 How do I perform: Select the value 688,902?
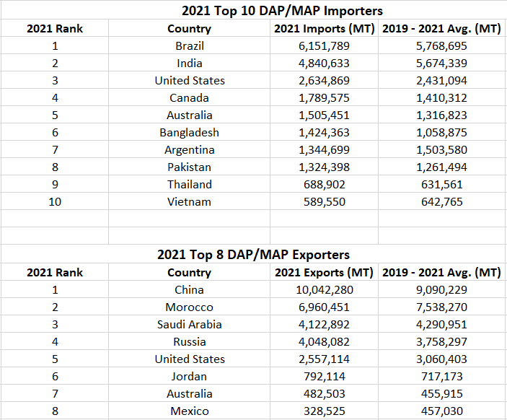tap(325, 185)
